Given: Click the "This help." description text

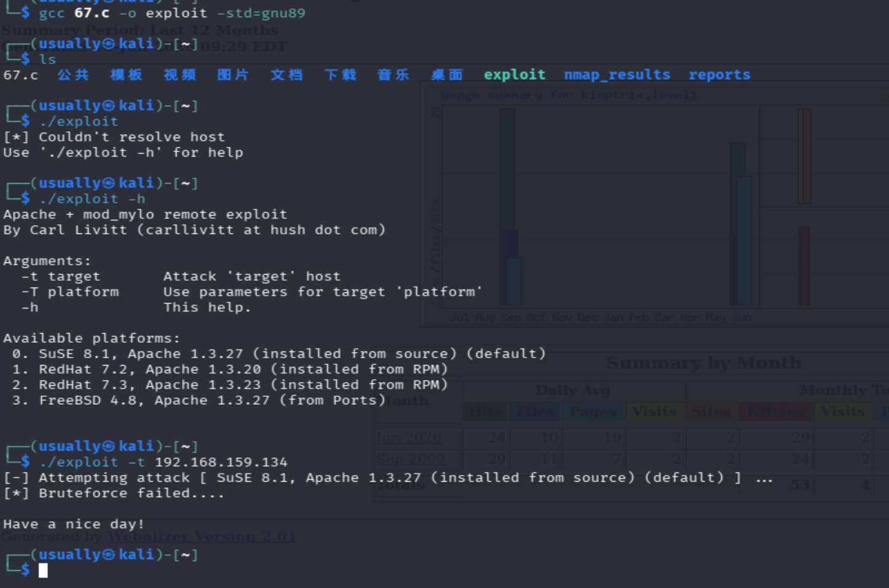Looking at the screenshot, I should click(x=207, y=307).
